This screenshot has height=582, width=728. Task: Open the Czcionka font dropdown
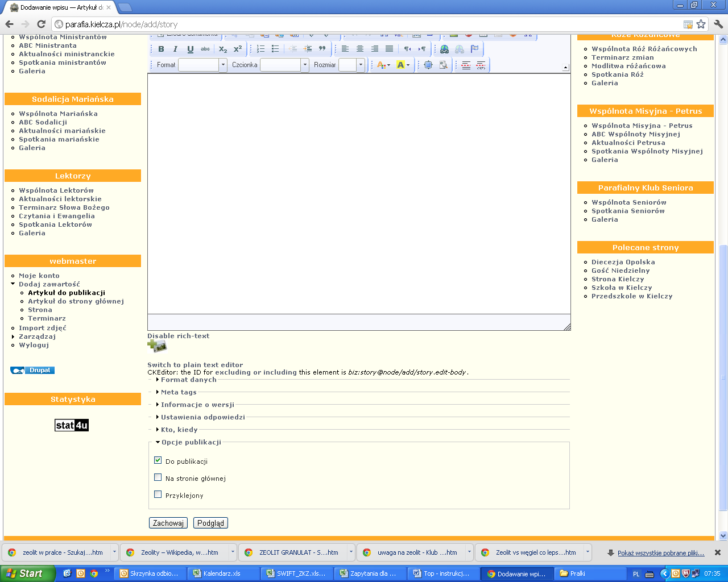[x=284, y=65]
